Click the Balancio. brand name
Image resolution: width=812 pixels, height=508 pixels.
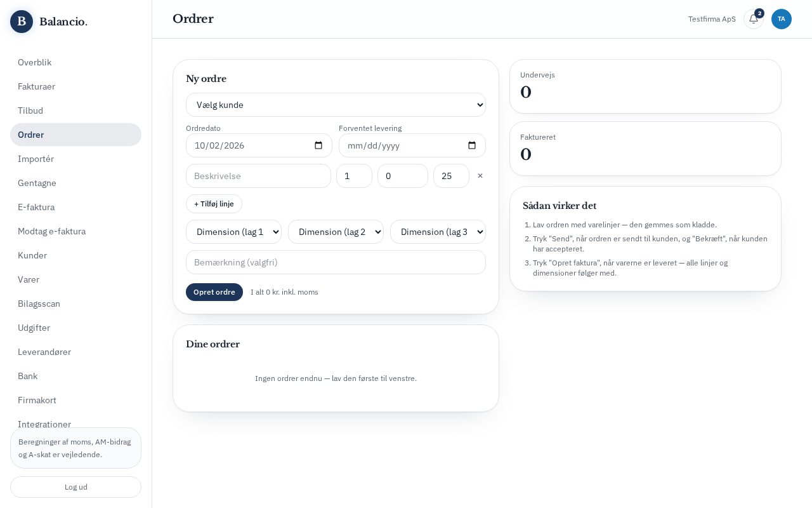click(x=63, y=22)
